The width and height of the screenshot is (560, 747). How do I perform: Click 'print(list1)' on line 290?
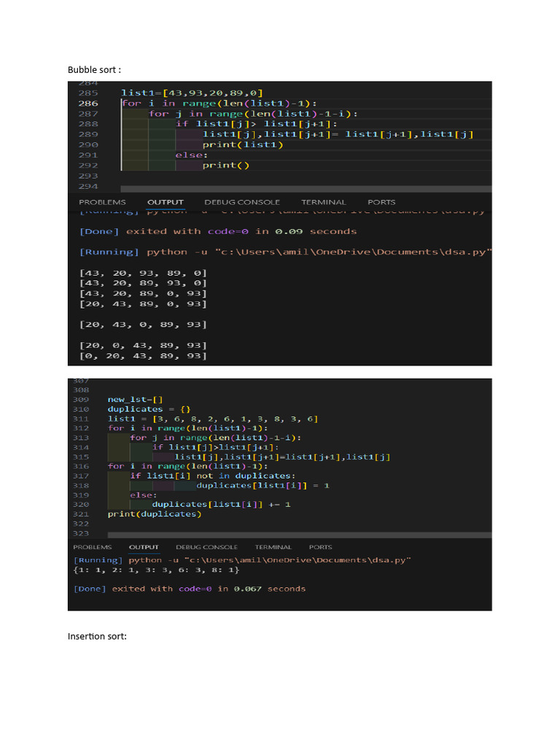coord(243,144)
